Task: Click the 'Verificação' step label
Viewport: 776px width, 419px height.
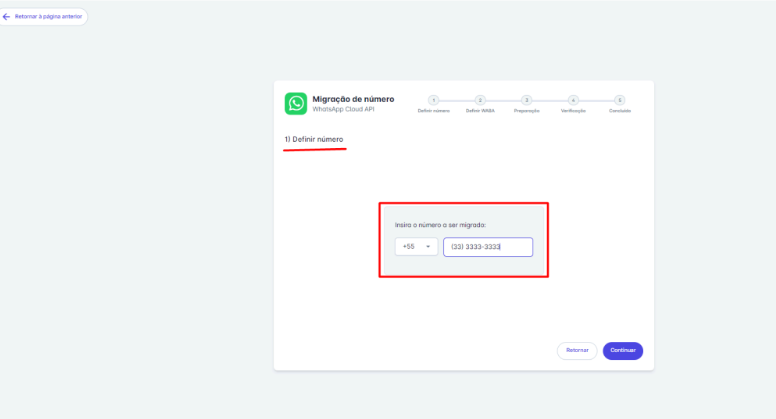Action: tap(573, 111)
